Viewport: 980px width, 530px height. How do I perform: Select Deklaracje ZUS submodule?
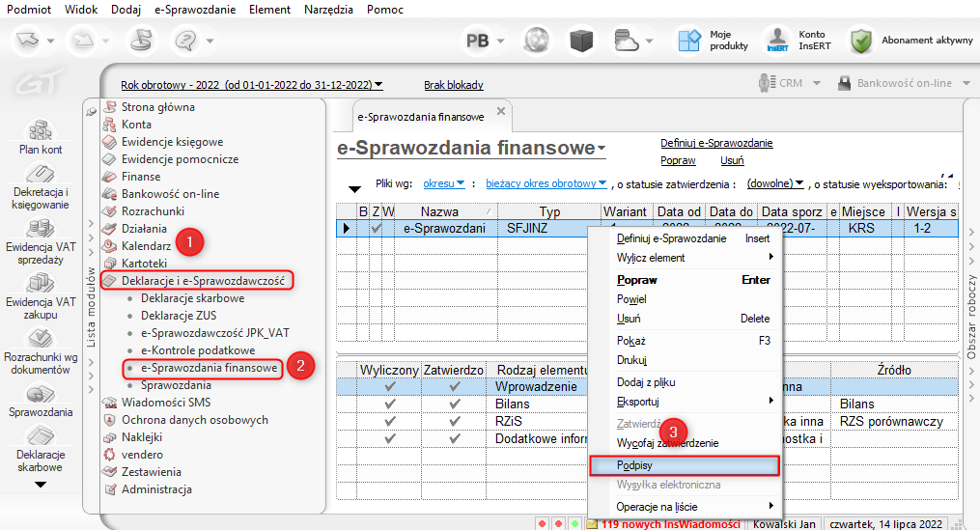(x=178, y=316)
